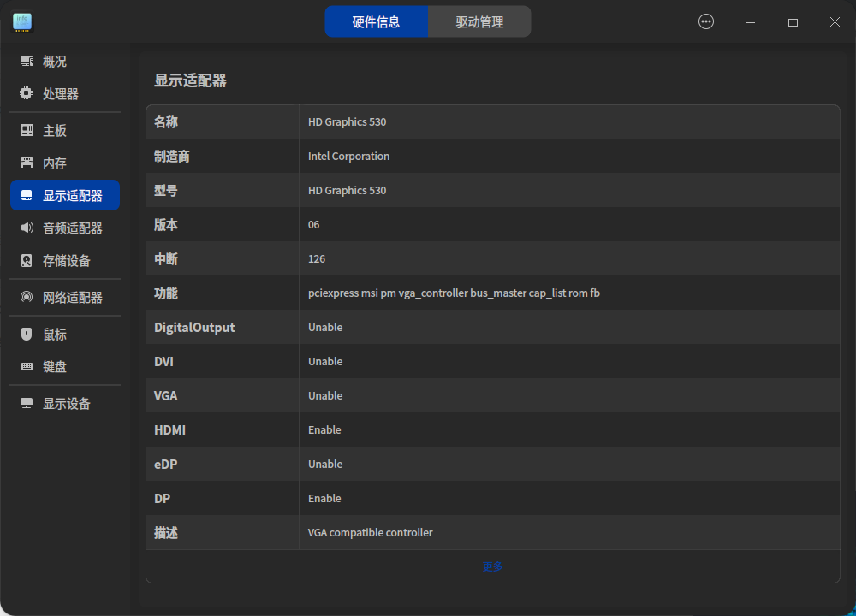Select the 名称 value HD Graphics 530
The width and height of the screenshot is (856, 616).
[x=347, y=121]
